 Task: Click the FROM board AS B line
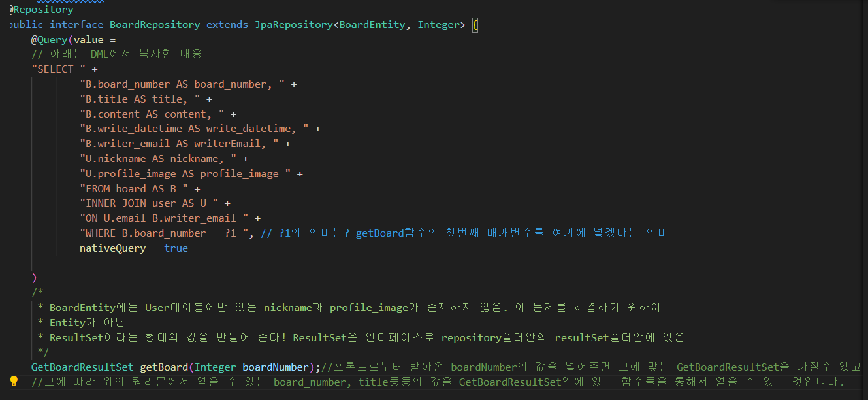tap(140, 189)
